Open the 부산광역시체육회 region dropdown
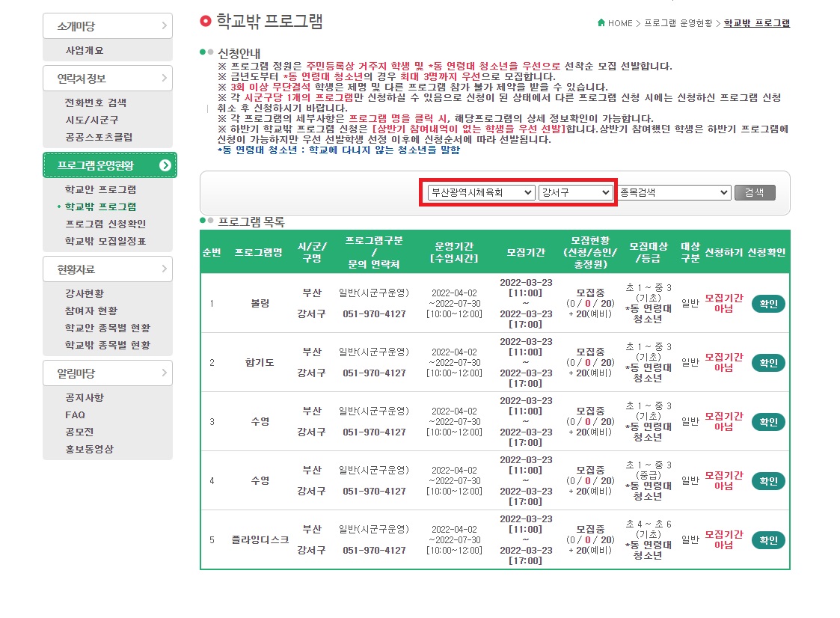 (x=482, y=192)
